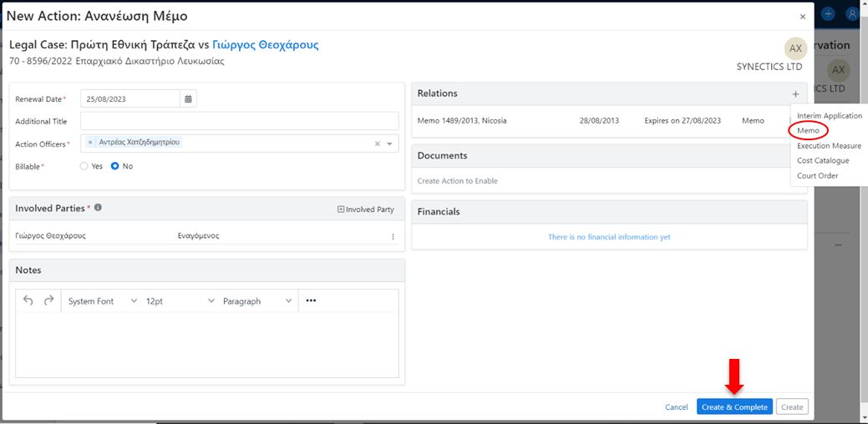
Task: Set Billable to Yes
Action: coord(84,166)
